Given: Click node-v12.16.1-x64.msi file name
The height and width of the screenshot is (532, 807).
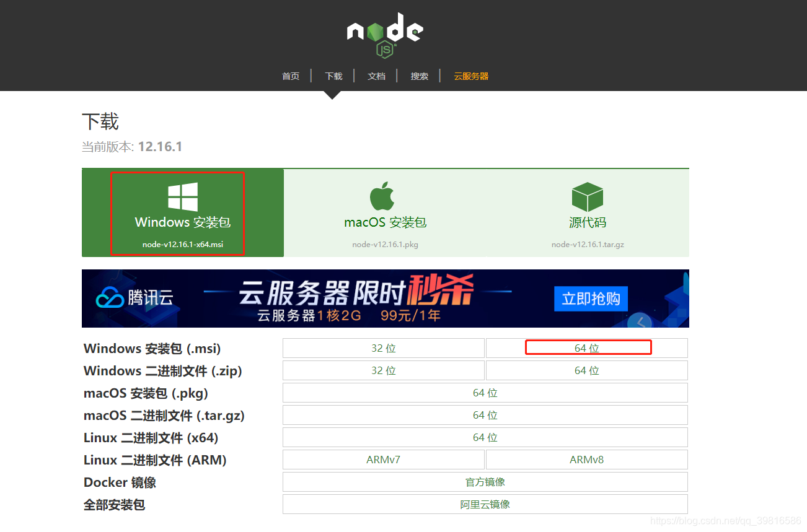Looking at the screenshot, I should click(183, 244).
